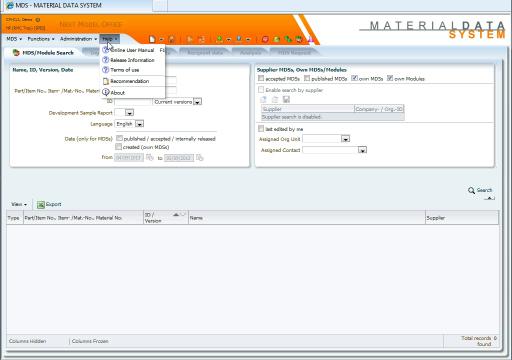
Task: Click the first icon above the Supplier table
Action: pos(263,99)
